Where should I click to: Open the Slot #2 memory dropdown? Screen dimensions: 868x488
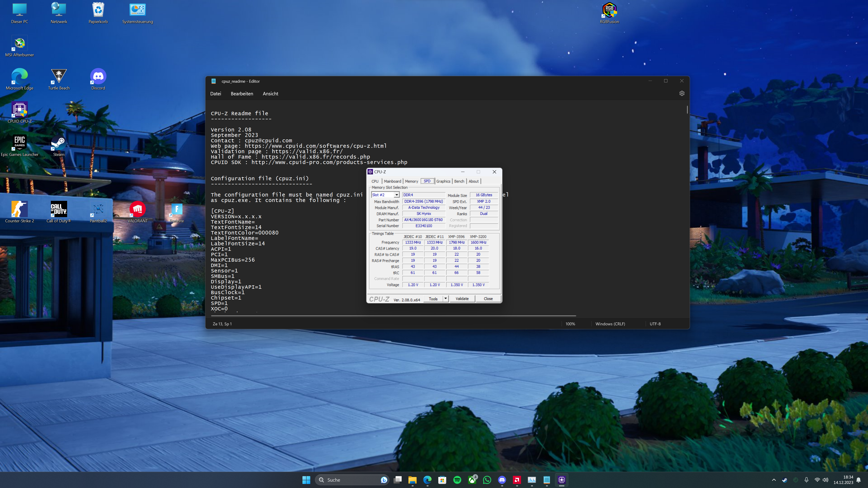pos(397,195)
